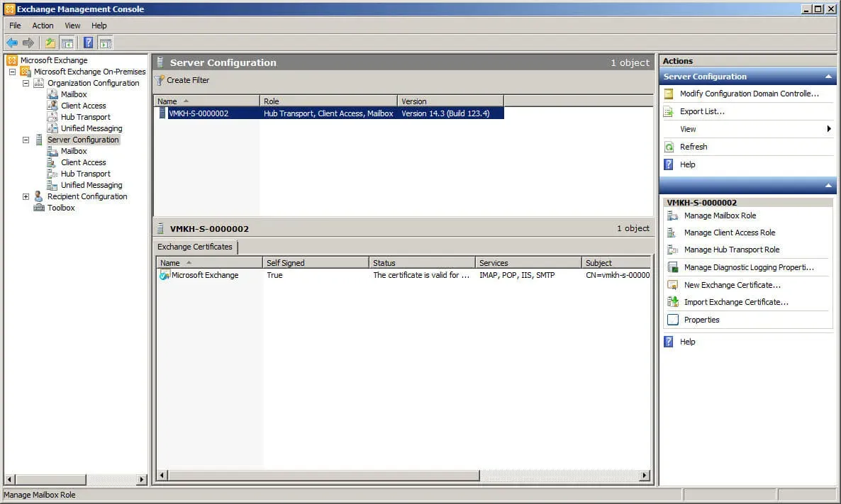Click the Self Signed column header

click(316, 263)
